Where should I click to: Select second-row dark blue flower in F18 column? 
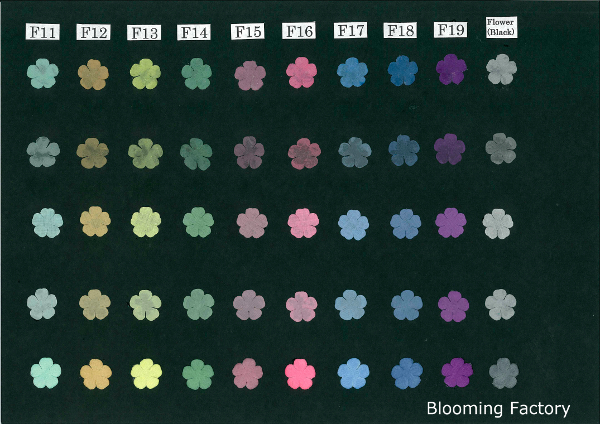point(404,150)
